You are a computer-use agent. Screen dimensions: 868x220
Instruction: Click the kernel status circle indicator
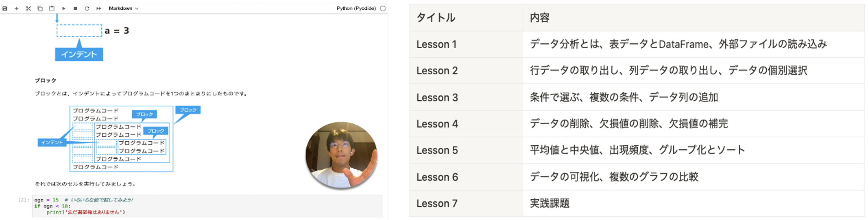tap(383, 9)
